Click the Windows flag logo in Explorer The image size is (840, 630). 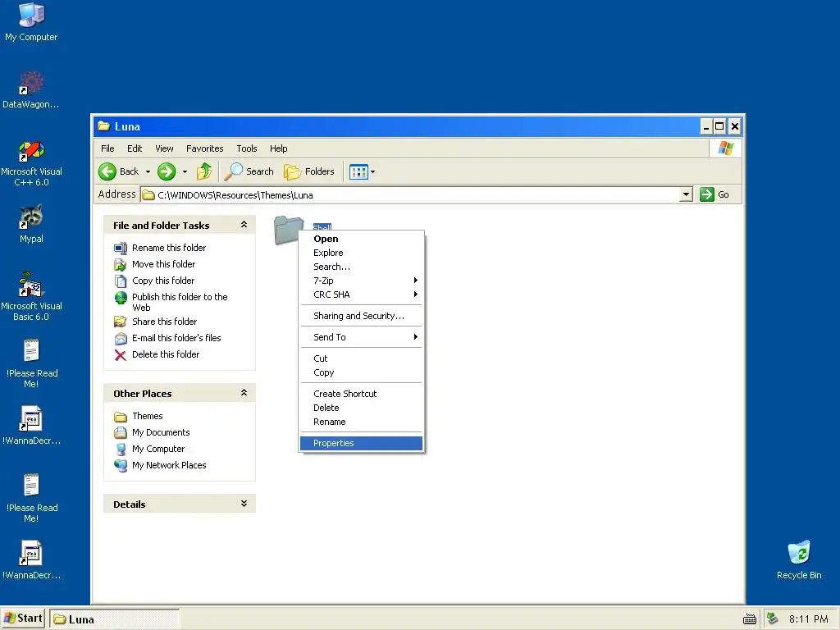[x=726, y=148]
